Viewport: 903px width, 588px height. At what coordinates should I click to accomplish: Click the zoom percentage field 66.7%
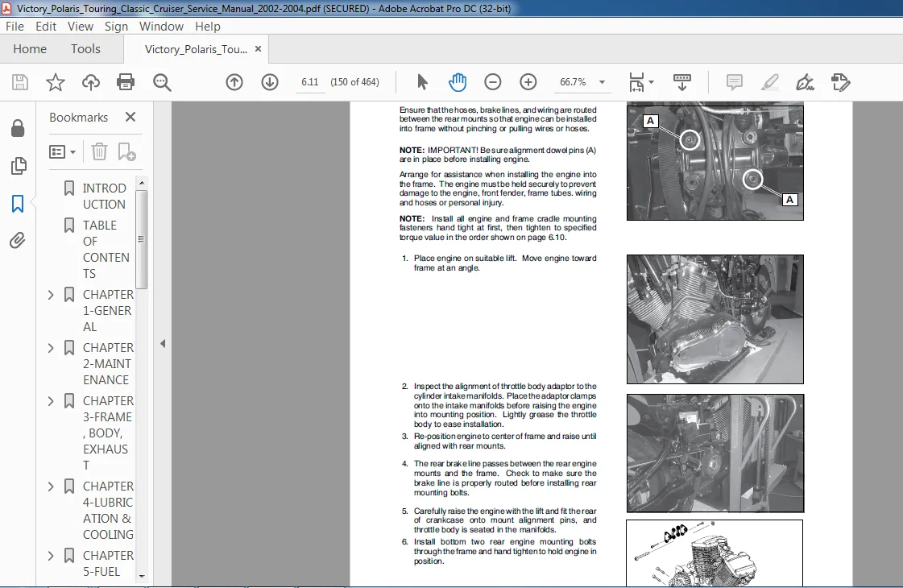click(573, 82)
